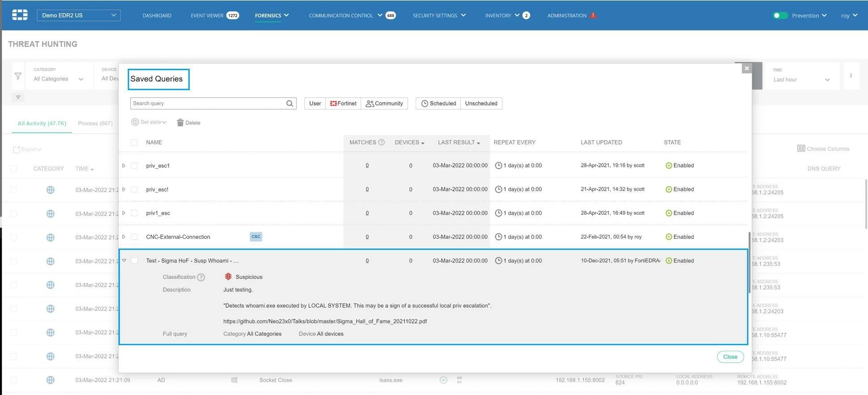Open the Demo EDR2 US organization dropdown

coord(79,15)
